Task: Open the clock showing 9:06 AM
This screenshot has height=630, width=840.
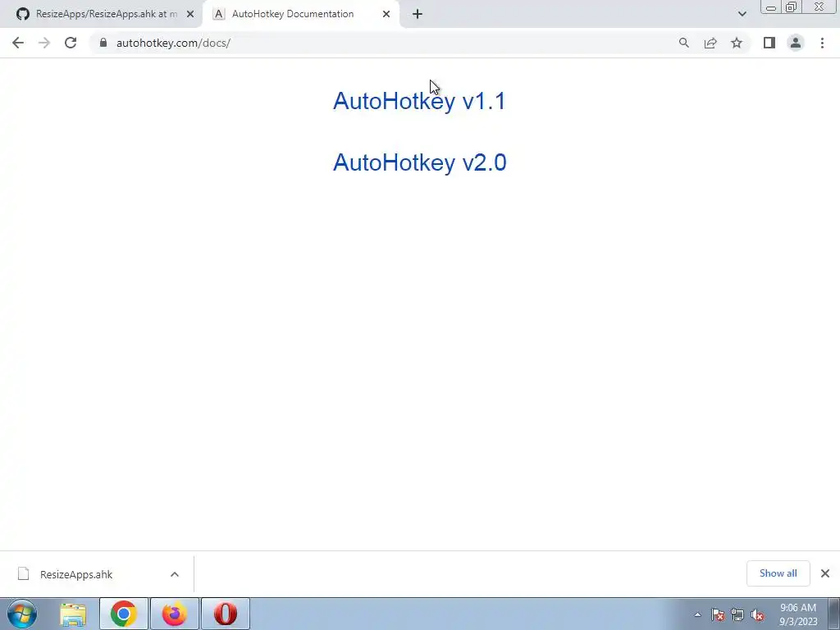Action: [798, 614]
